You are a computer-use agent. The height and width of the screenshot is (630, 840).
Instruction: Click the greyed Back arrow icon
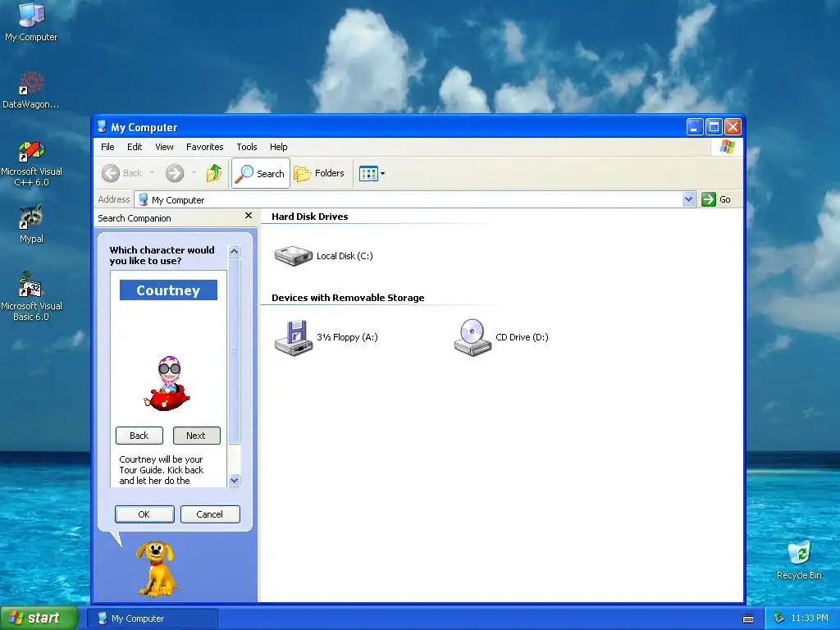111,173
